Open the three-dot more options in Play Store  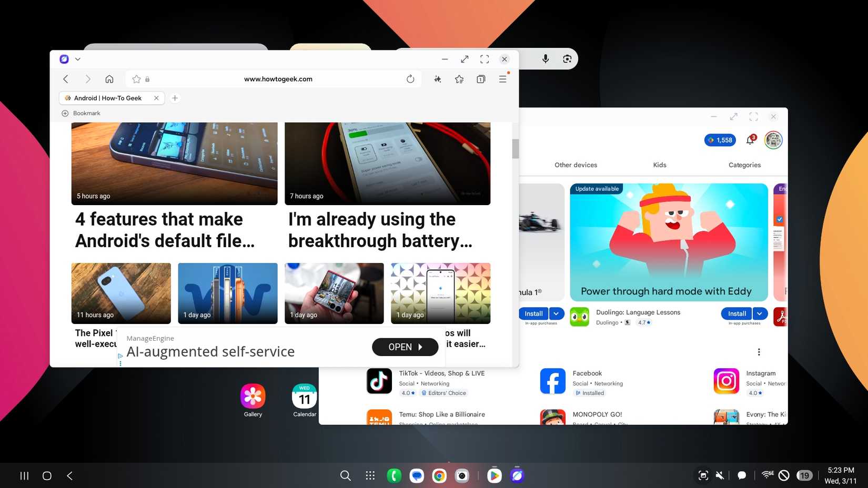pyautogui.click(x=759, y=352)
